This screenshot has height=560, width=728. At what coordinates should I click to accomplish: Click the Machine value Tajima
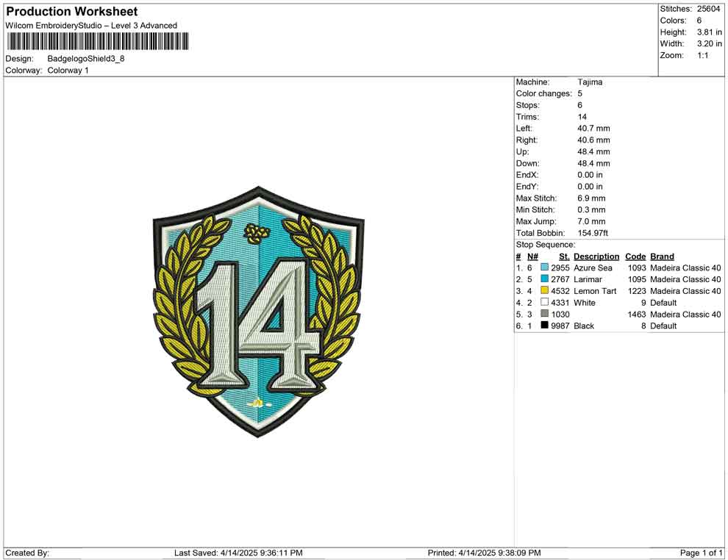(x=590, y=82)
